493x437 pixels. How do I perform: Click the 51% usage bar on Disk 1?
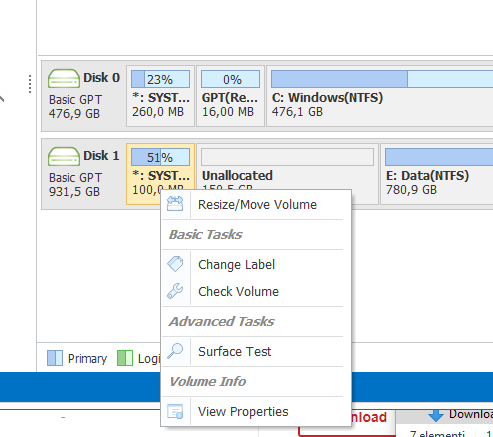coord(160,157)
